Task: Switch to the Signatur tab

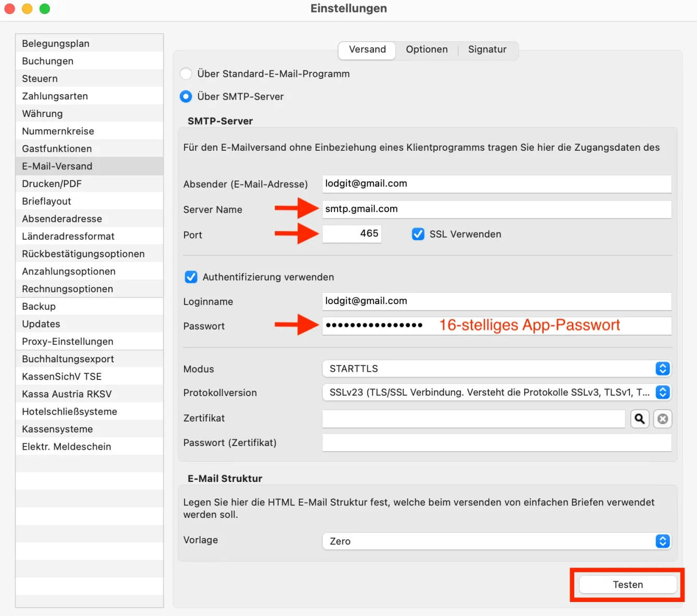Action: 487,50
